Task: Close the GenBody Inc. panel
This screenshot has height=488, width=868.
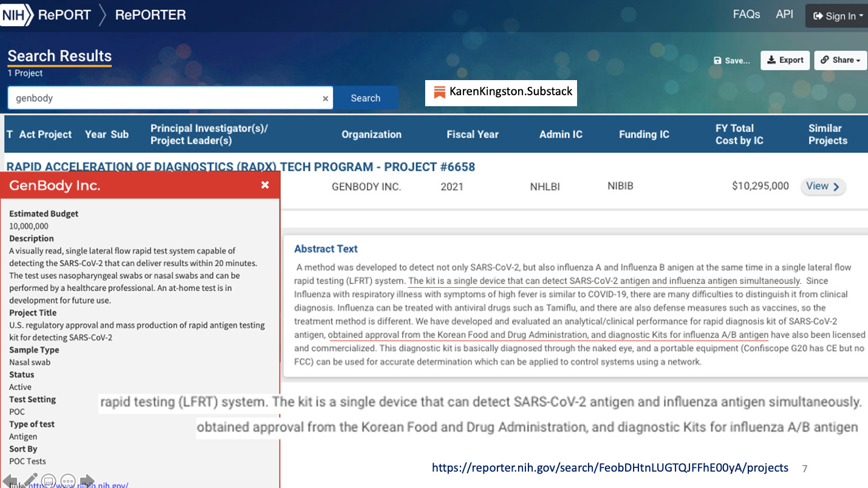Action: (x=265, y=185)
